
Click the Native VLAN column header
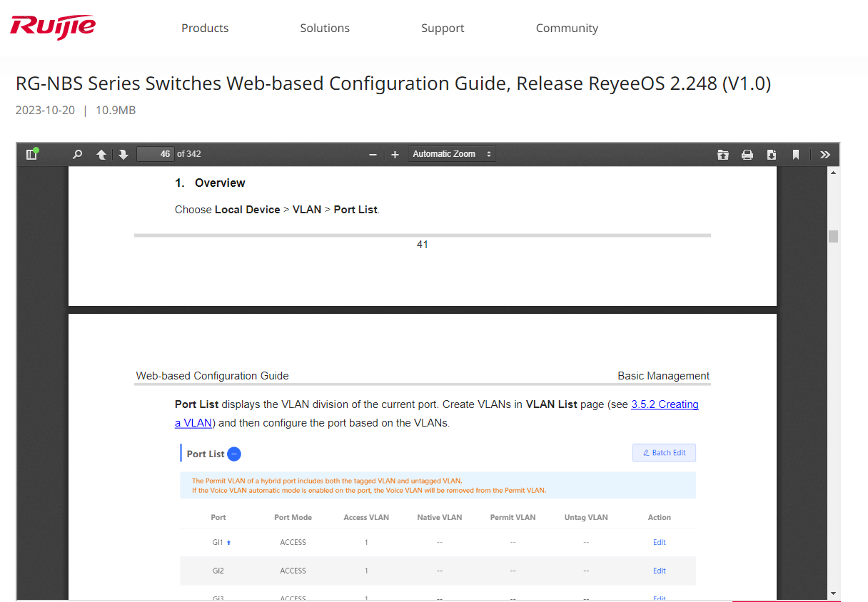coord(440,517)
